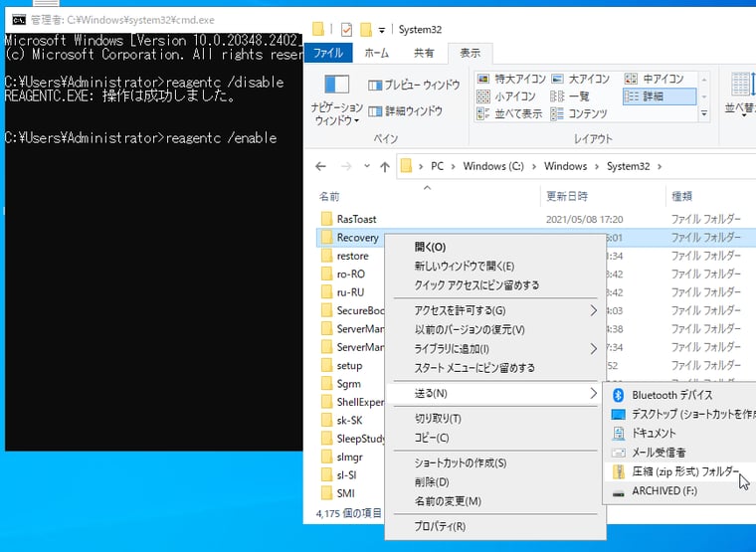Choose スタート メニューにピン留めする
The height and width of the screenshot is (552, 756).
pos(495,368)
